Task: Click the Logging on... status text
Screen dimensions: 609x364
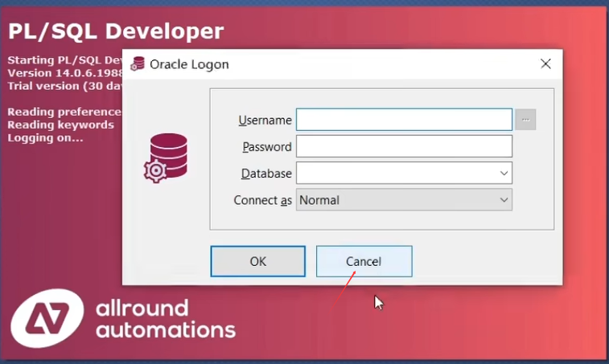Action: tap(45, 137)
